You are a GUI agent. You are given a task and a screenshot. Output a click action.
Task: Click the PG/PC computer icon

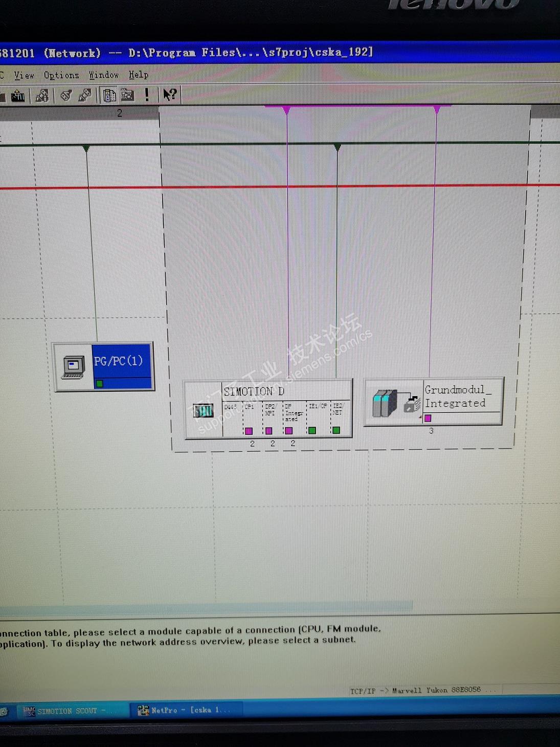coord(74,367)
